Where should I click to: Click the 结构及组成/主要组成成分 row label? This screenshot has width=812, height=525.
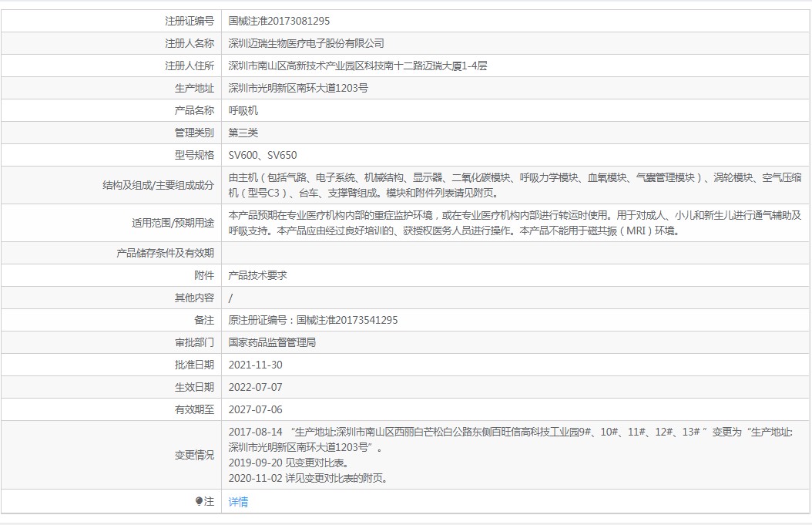[158, 185]
